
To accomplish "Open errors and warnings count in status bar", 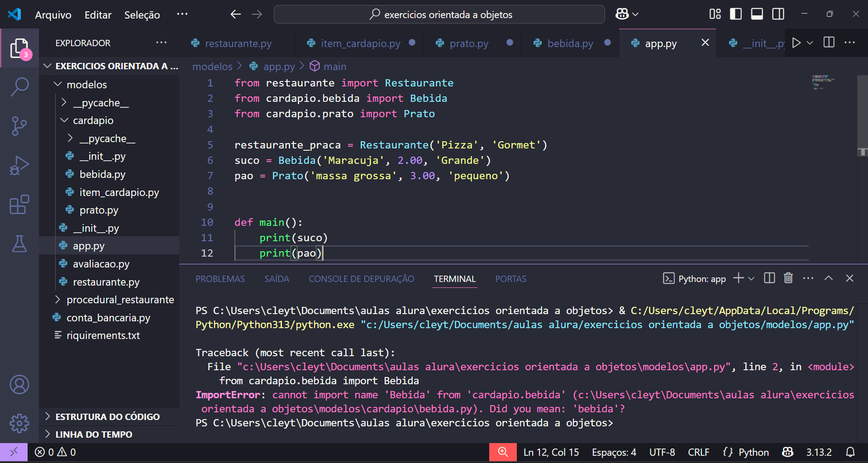I will [55, 452].
